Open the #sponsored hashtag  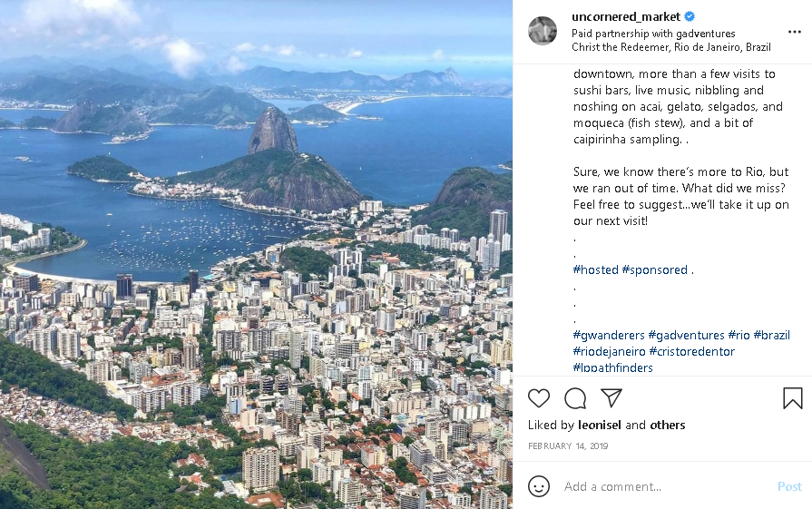[x=655, y=269]
